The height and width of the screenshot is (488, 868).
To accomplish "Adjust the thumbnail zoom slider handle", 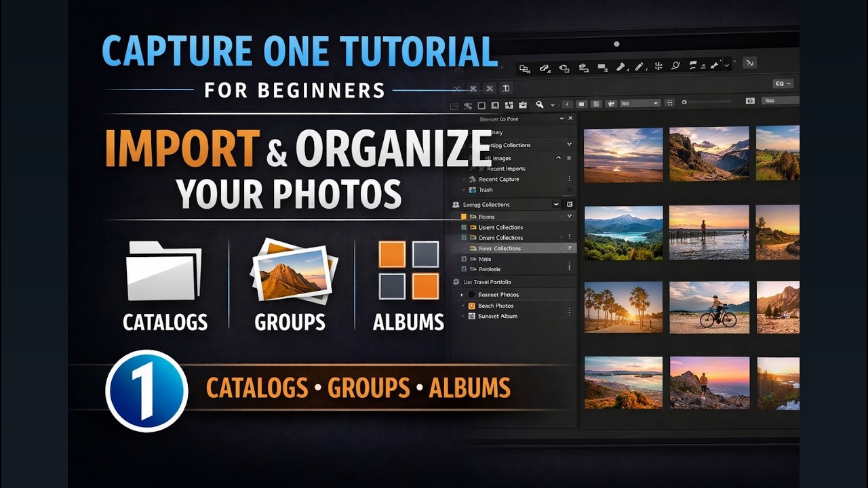I will [x=684, y=102].
